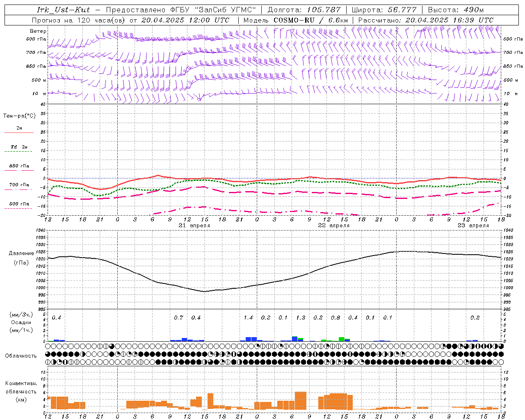Click the 850 гПа temperature legend entry
525x420 pixels.
tap(19, 166)
